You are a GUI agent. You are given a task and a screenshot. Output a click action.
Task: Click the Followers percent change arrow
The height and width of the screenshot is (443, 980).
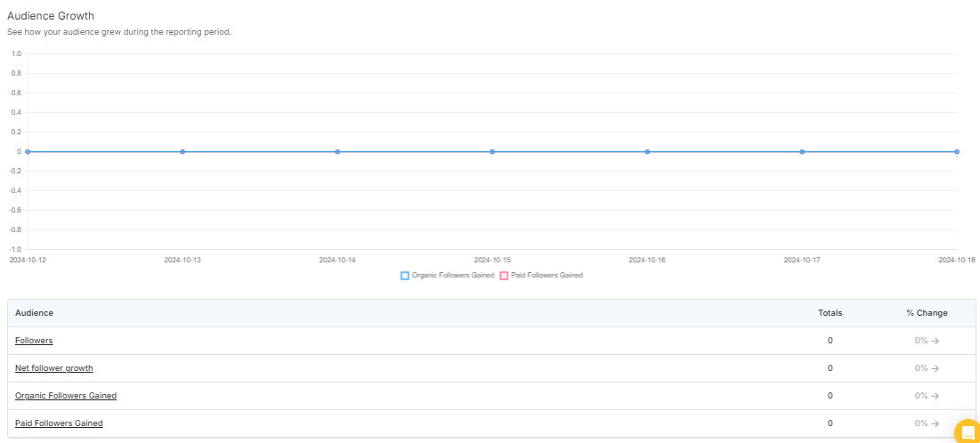(935, 342)
